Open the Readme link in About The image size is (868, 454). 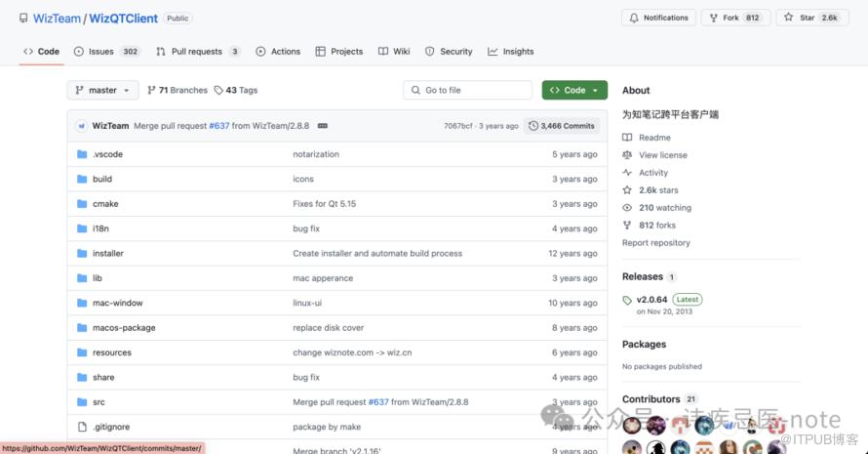654,138
